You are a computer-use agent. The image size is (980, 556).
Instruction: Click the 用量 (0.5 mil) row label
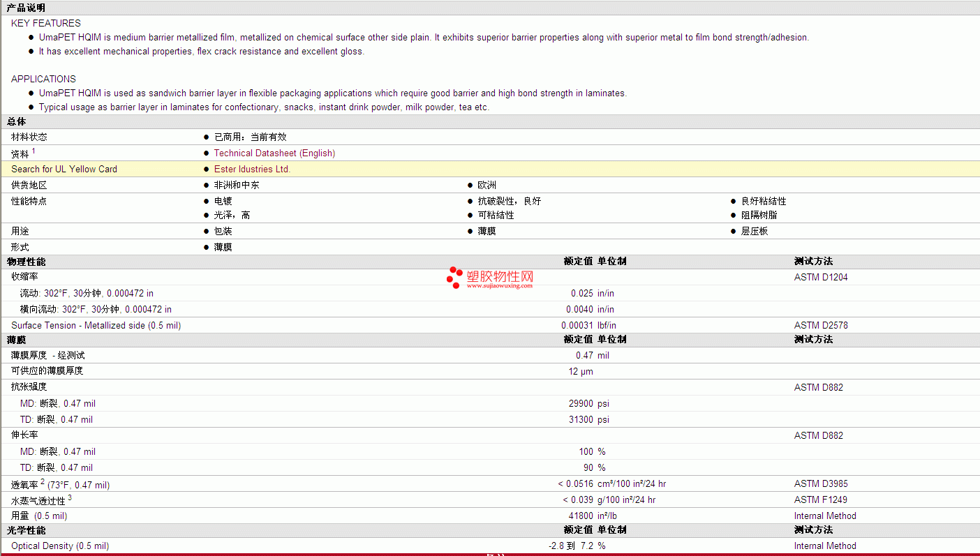click(x=39, y=516)
